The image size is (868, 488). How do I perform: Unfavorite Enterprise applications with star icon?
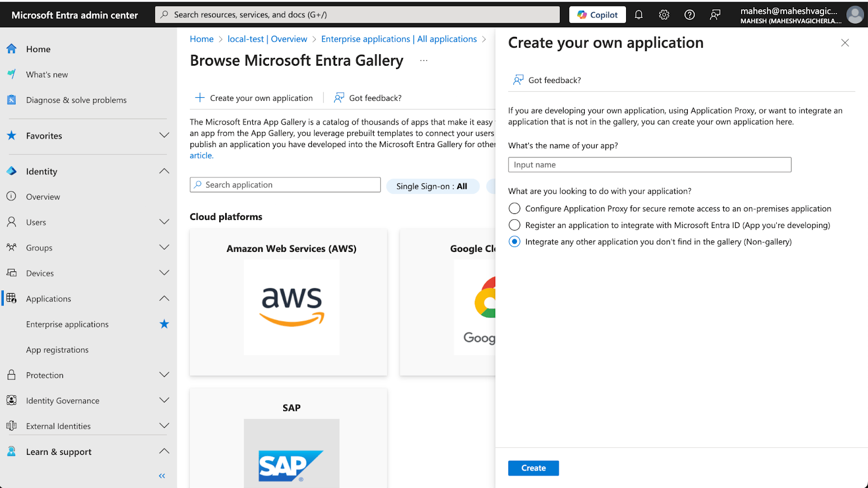[164, 324]
